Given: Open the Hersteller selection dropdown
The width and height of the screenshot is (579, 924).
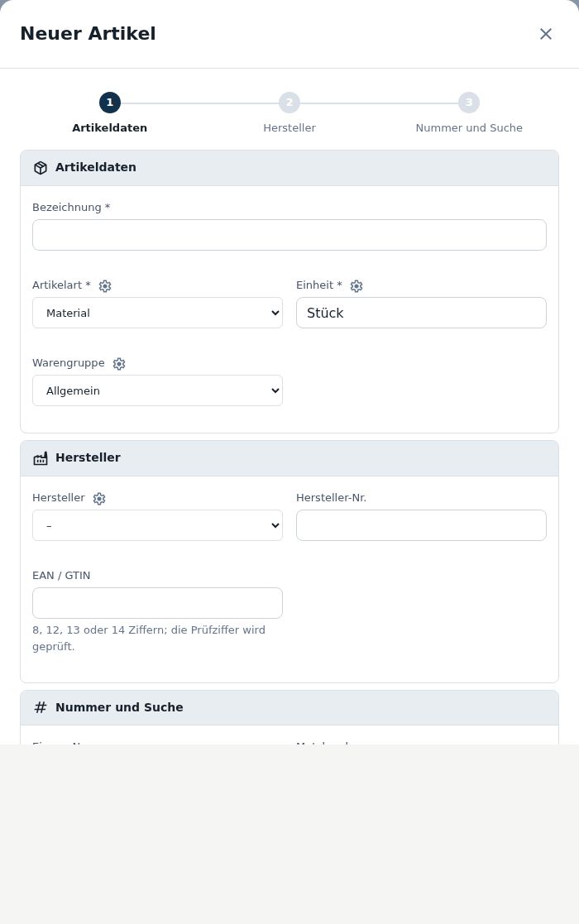Looking at the screenshot, I should pyautogui.click(x=157, y=525).
